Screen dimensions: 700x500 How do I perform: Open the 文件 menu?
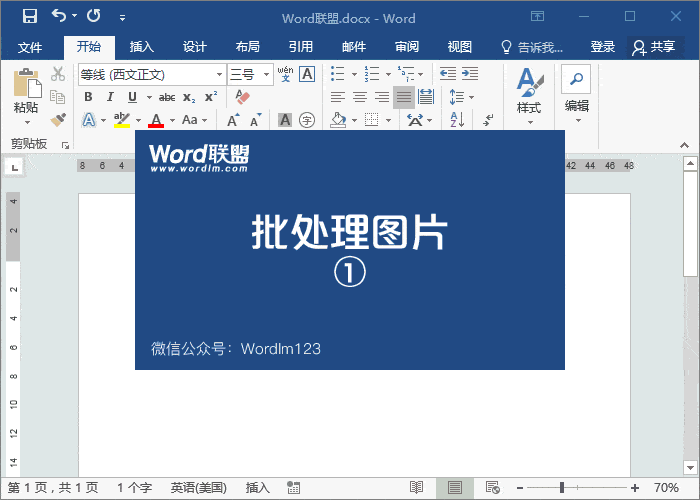pos(30,47)
